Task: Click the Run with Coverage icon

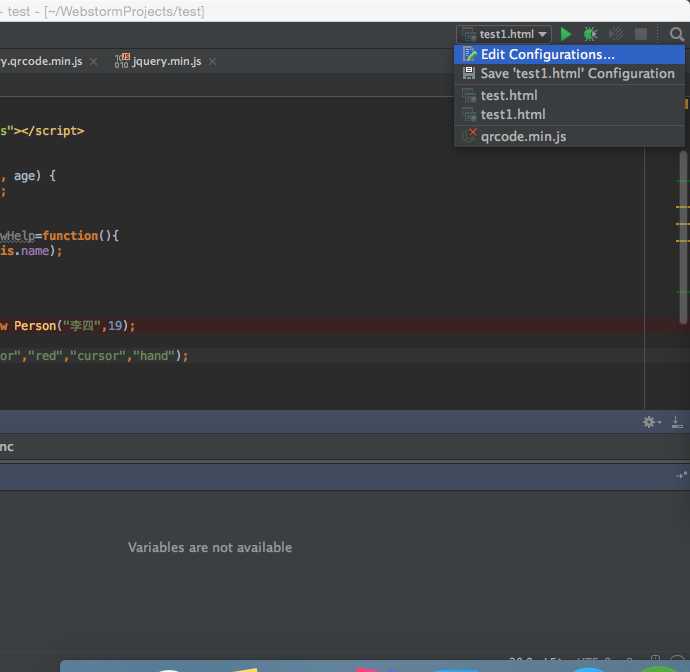Action: point(616,34)
